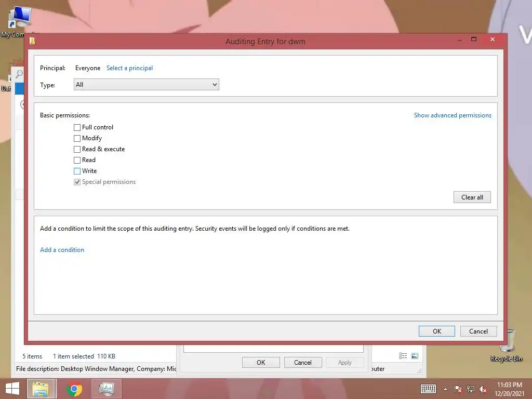Check the Write permission box

coord(77,171)
